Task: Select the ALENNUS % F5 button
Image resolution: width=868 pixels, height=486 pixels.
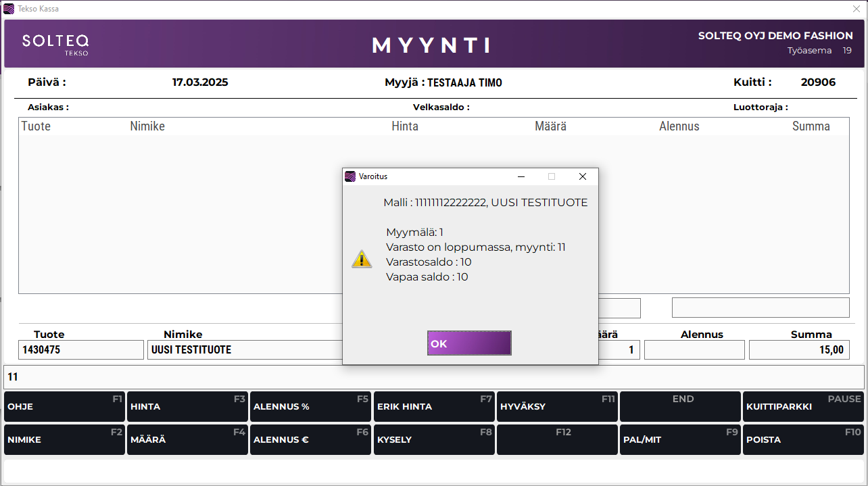Action: pyautogui.click(x=310, y=407)
